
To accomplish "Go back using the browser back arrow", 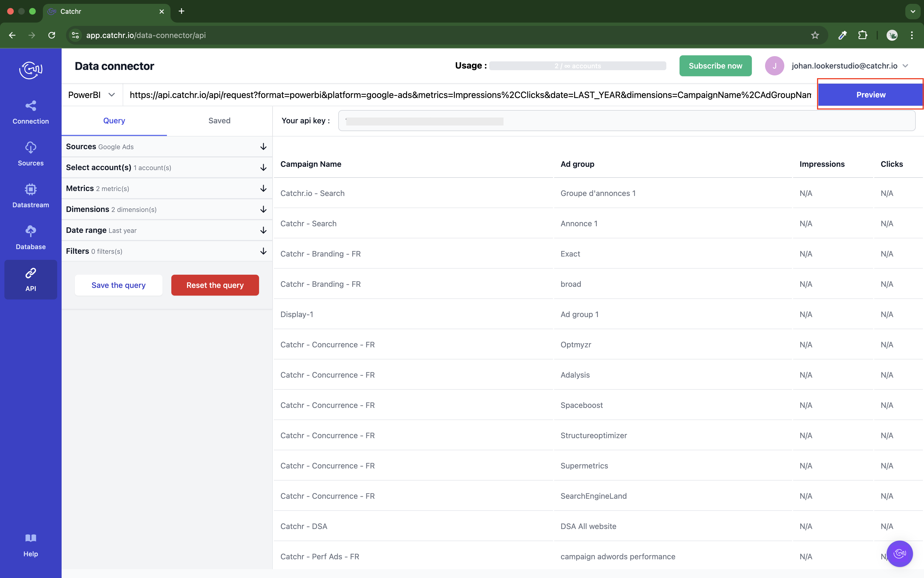I will [x=12, y=35].
